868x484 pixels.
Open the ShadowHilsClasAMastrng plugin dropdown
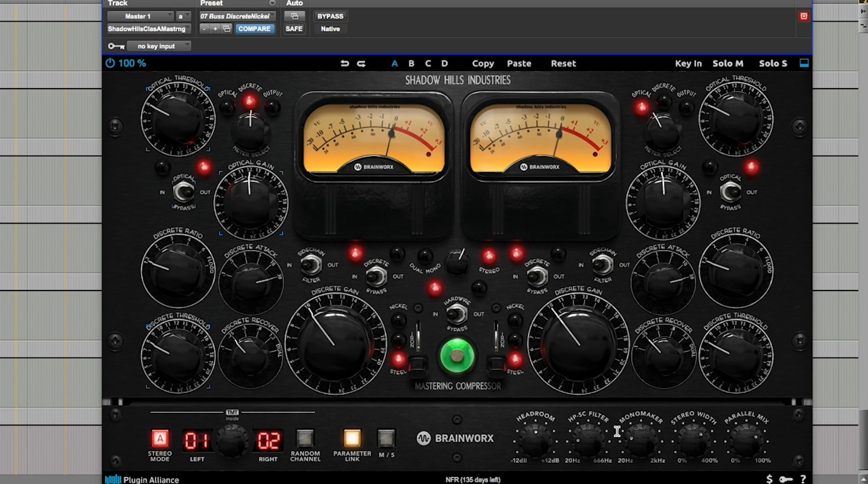coord(149,29)
